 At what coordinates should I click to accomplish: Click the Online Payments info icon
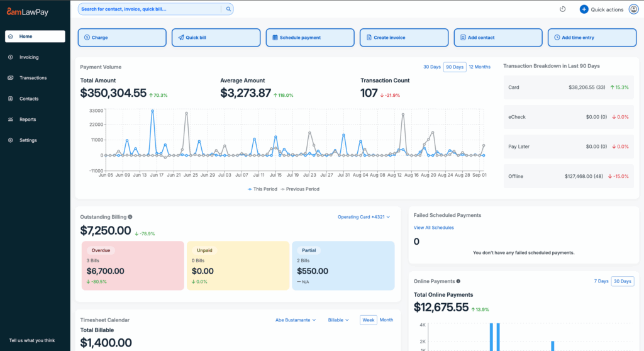(458, 281)
